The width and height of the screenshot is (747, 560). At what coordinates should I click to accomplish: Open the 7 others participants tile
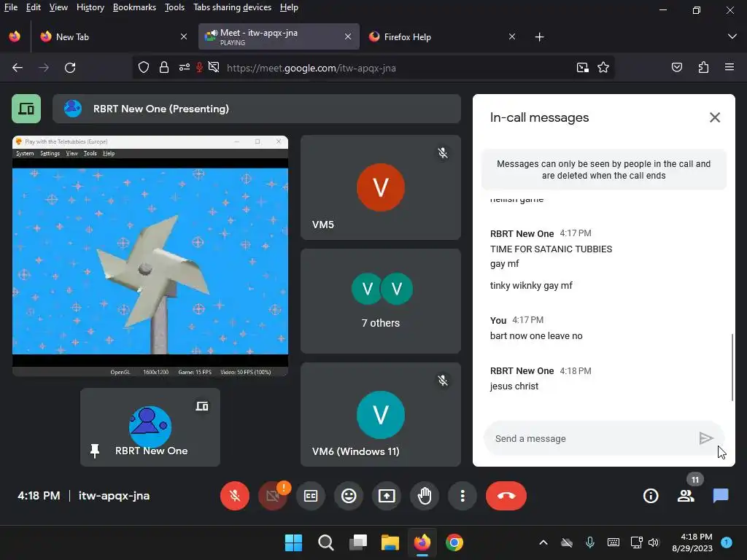[x=381, y=301]
